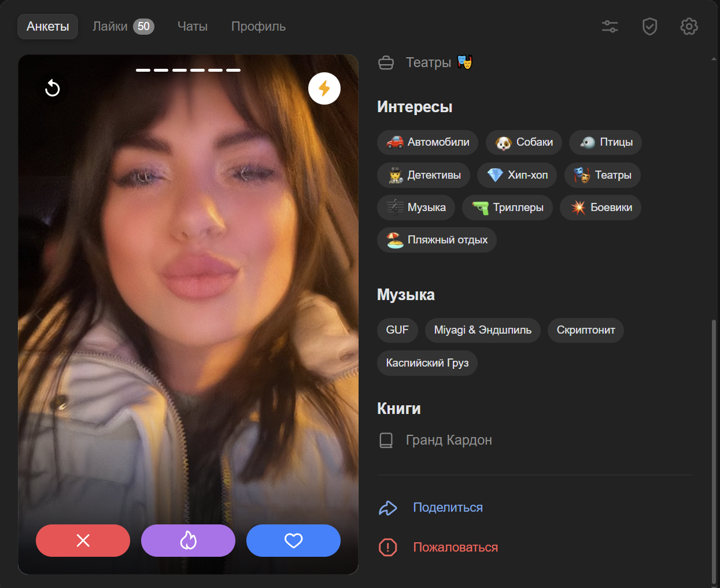
Task: Open the gear settings icon
Action: 689,27
